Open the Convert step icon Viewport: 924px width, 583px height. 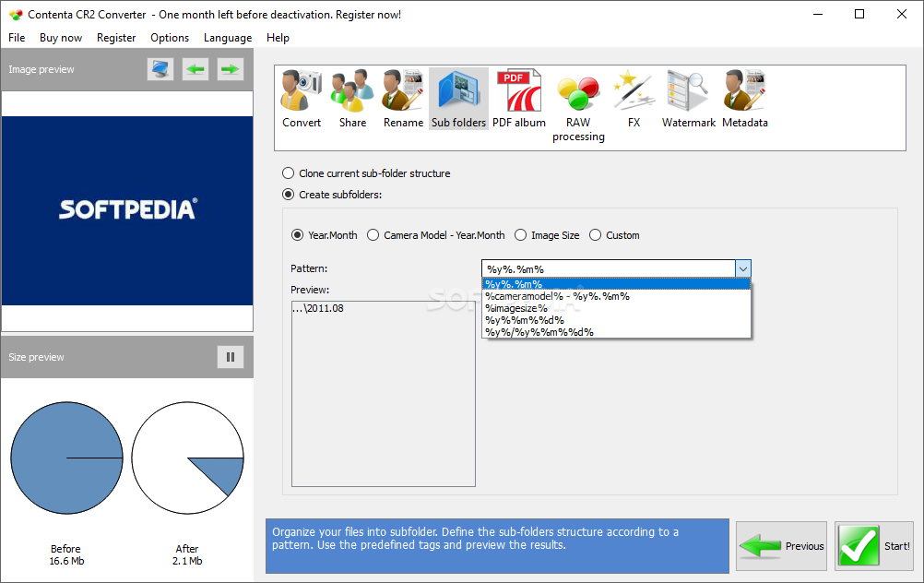click(x=302, y=99)
